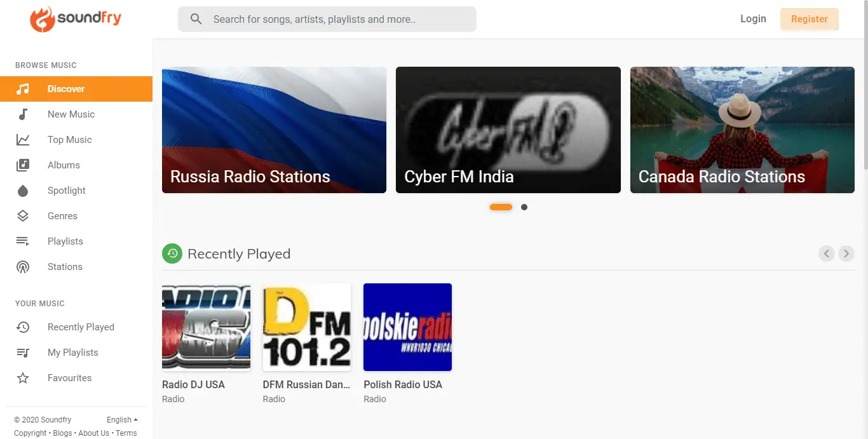
Task: Open the Spotlight section
Action: click(x=76, y=191)
